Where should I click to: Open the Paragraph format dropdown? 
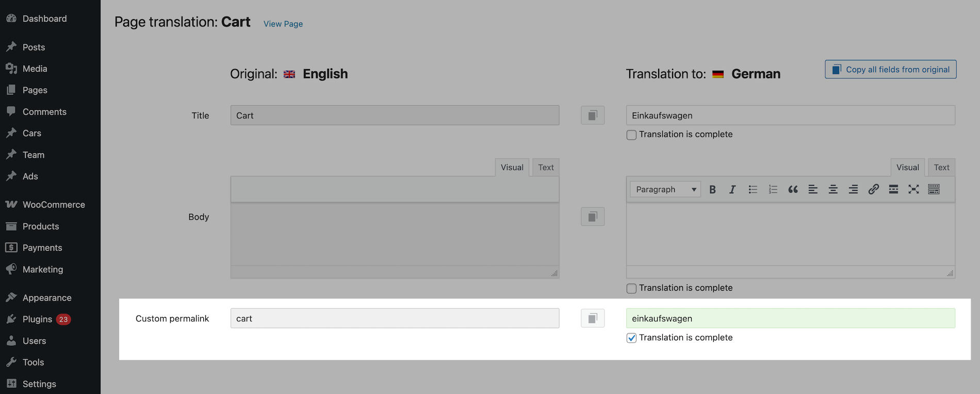[665, 190]
